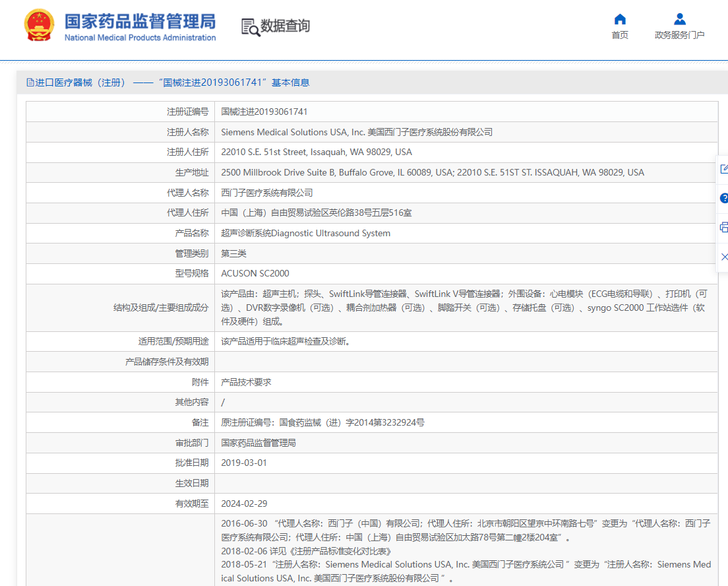Click the 第三类 management category value
The width and height of the screenshot is (728, 586).
(x=233, y=253)
